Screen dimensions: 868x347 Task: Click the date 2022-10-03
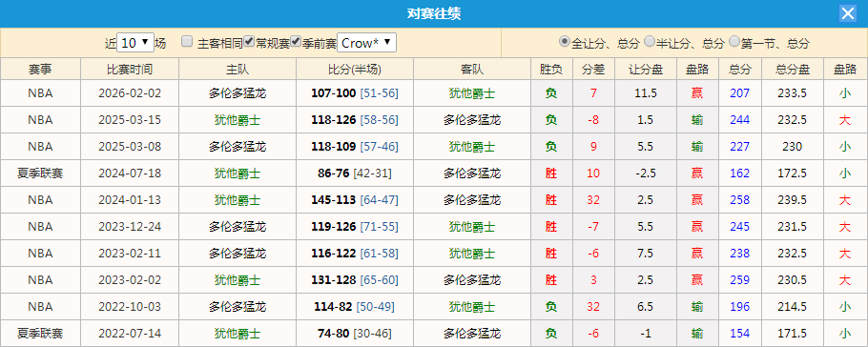pos(130,307)
